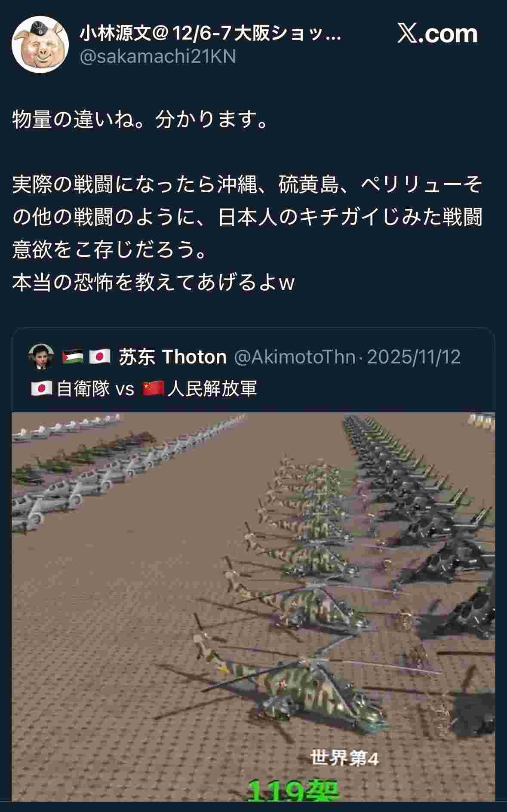
Task: Open the @sakamachi21KN handle
Action: 158,57
